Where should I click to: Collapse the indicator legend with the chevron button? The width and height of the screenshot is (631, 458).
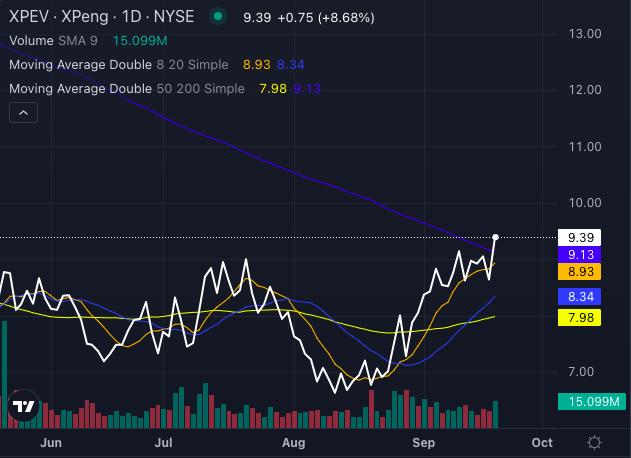(x=23, y=113)
